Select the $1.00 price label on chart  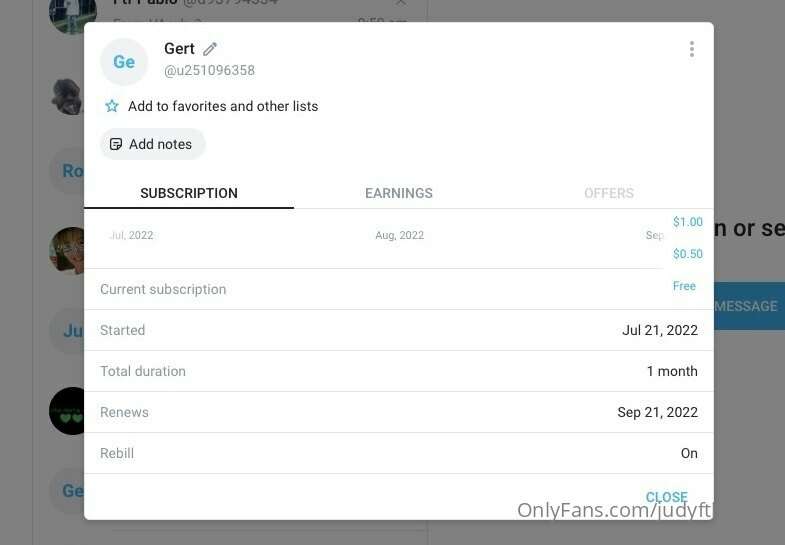[687, 222]
